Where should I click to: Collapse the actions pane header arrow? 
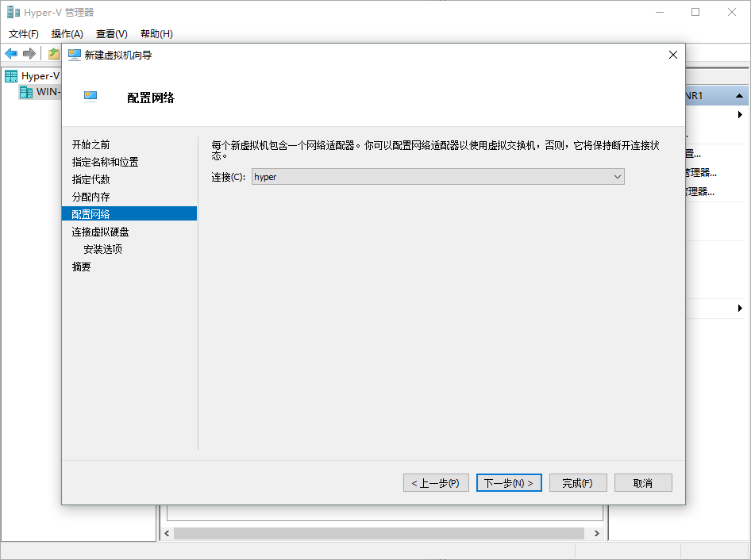[x=740, y=96]
